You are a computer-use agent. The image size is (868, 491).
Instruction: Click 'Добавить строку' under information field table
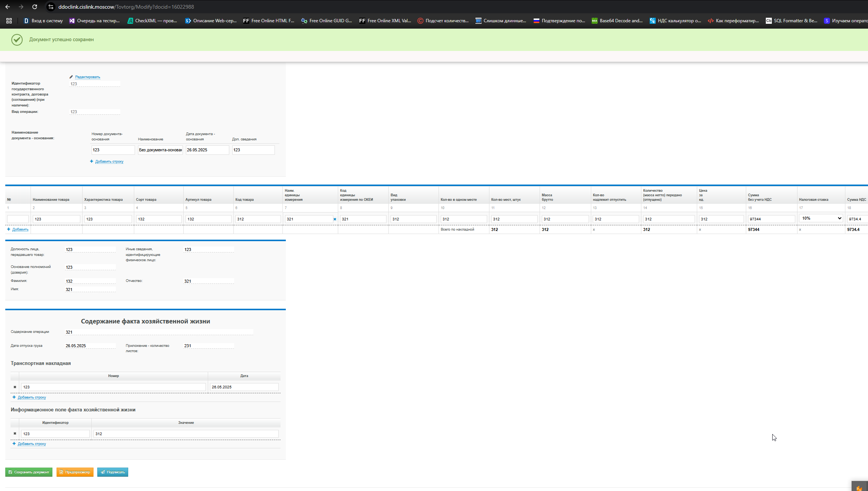(32, 444)
